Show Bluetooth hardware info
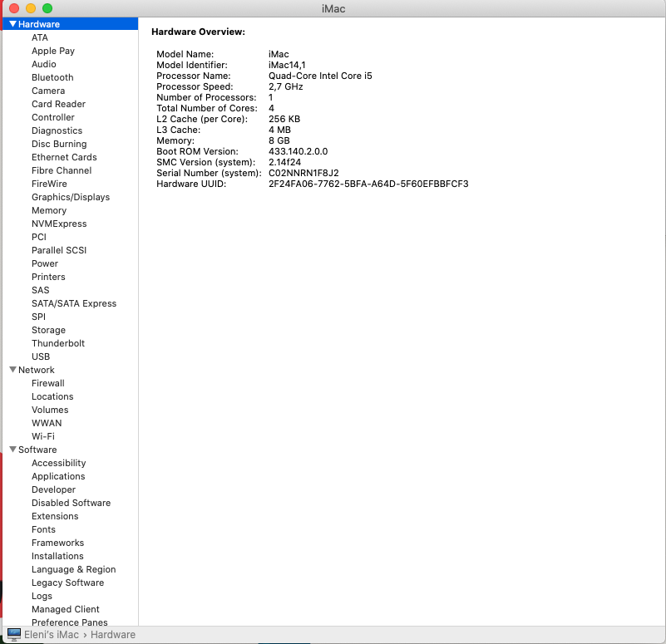Image resolution: width=666 pixels, height=644 pixels. tap(52, 77)
